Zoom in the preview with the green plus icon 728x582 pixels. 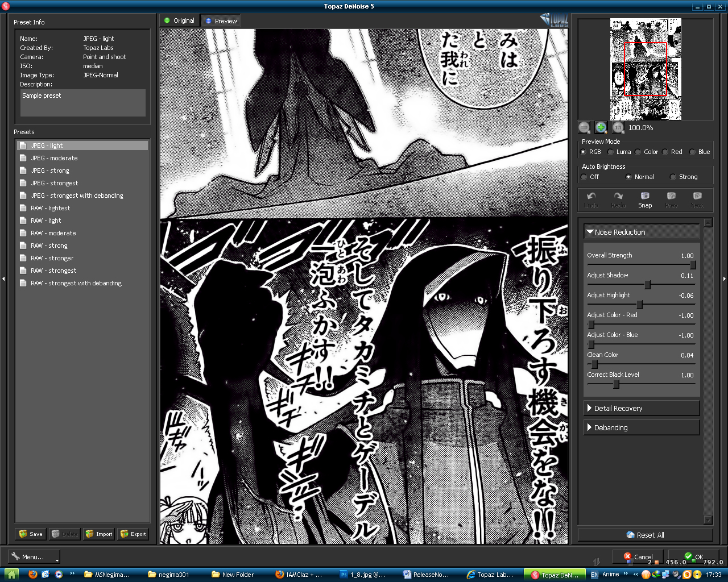(x=601, y=128)
